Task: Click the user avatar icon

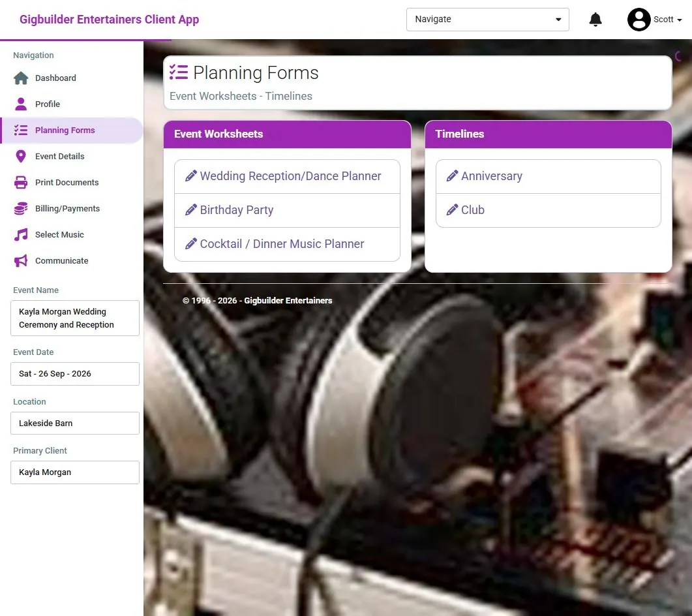Action: 639,20
